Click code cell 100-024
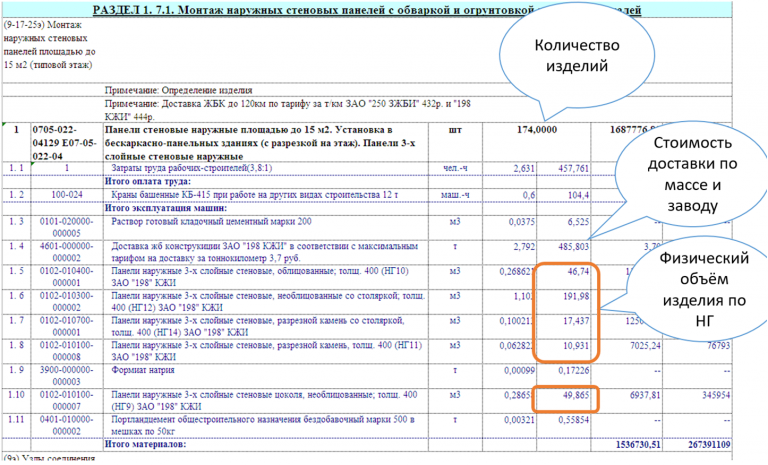 point(67,195)
